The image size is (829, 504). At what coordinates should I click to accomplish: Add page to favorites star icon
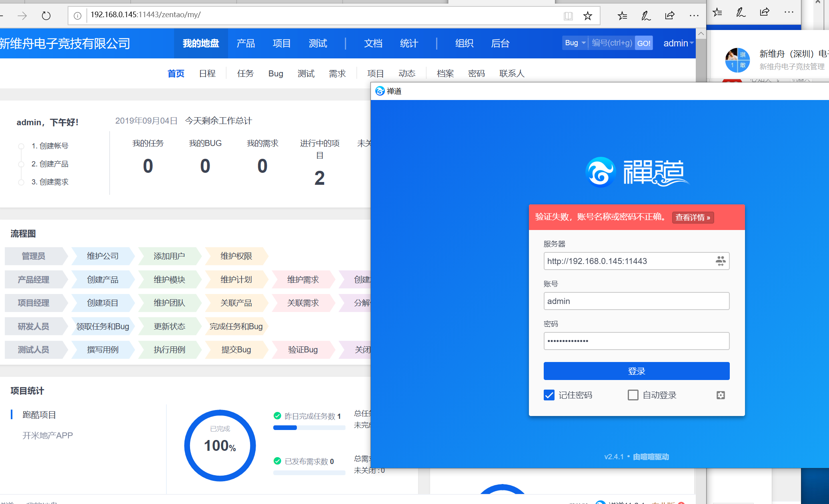pyautogui.click(x=588, y=16)
